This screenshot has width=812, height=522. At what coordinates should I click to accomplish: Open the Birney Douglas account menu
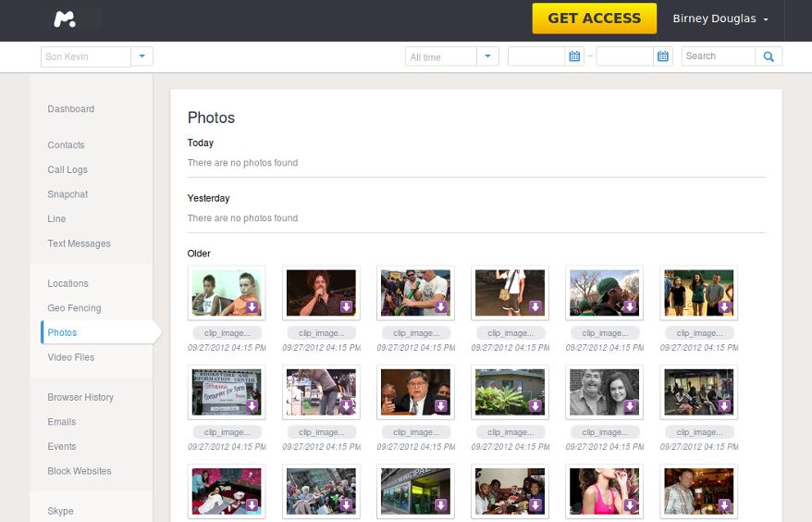[x=720, y=19]
